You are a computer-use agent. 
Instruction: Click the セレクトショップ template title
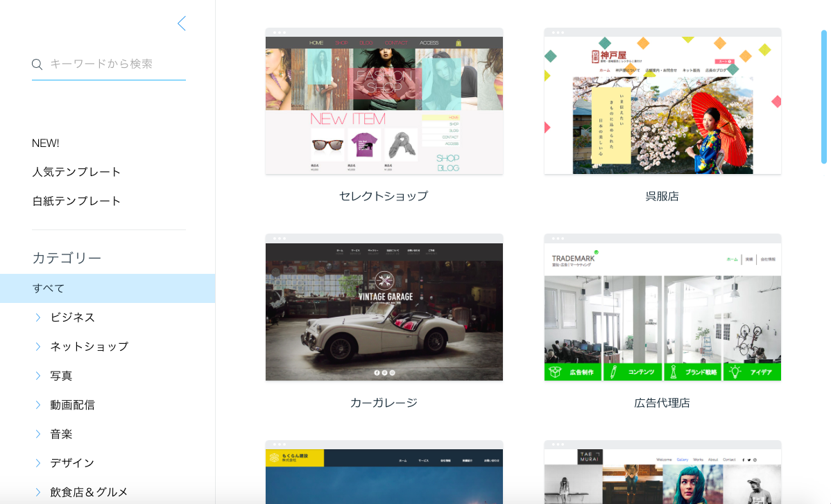[384, 196]
